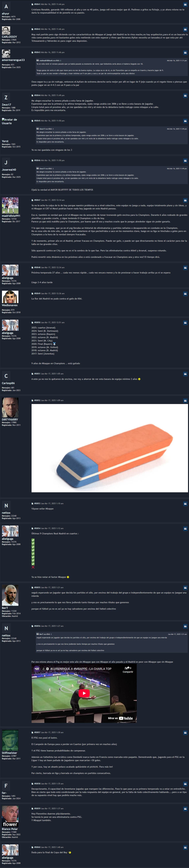Open the eraser image in post #80852

pos(110,448)
